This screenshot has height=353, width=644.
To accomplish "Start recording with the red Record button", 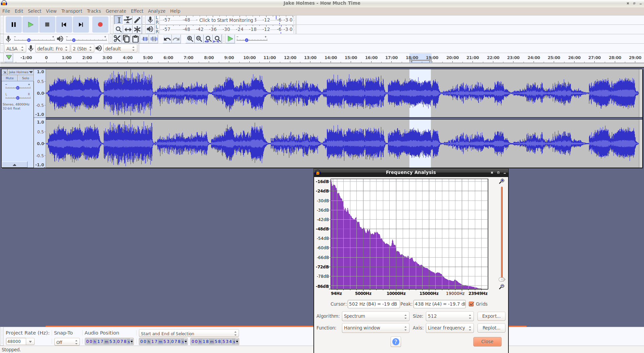I will 100,25.
